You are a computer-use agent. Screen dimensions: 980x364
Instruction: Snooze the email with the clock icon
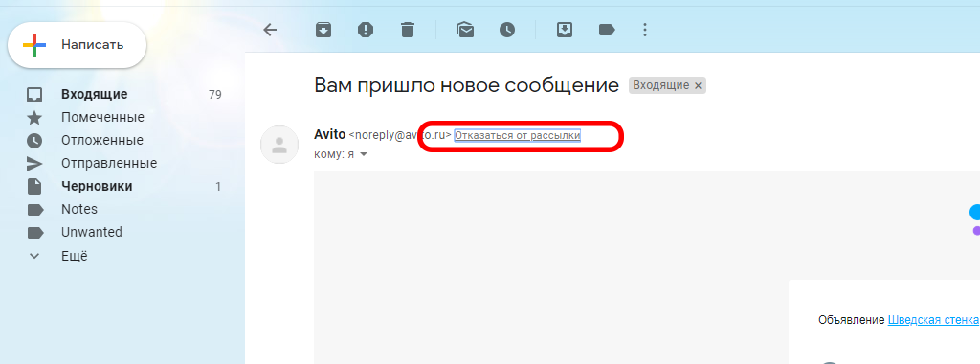pos(507,30)
